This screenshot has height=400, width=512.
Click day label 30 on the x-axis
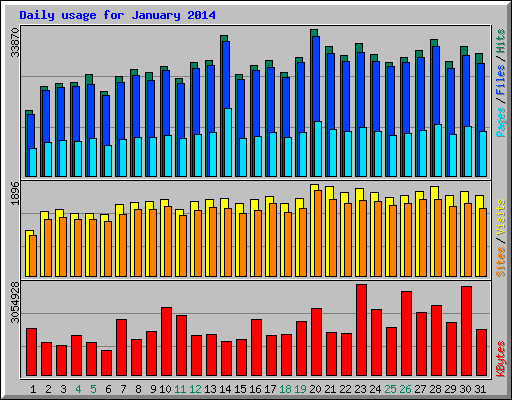465,389
